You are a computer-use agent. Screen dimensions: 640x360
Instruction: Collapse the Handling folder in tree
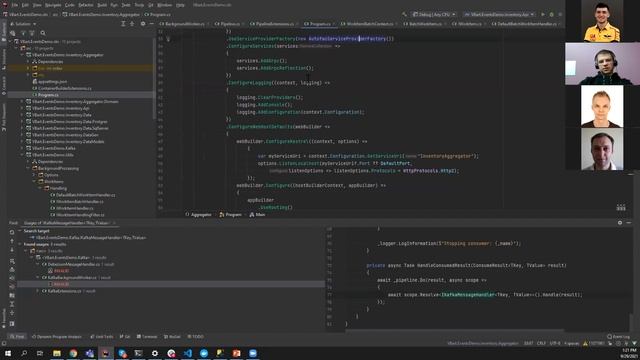40,188
